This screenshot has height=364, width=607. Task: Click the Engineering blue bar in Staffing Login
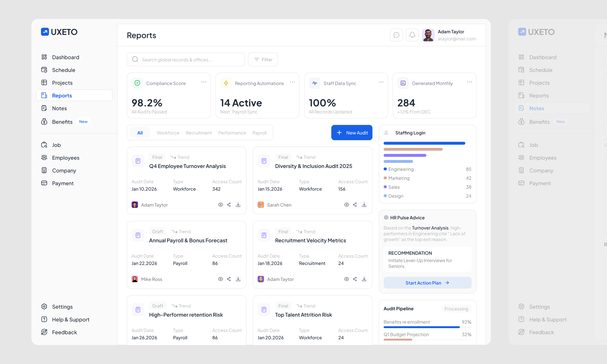click(x=424, y=143)
